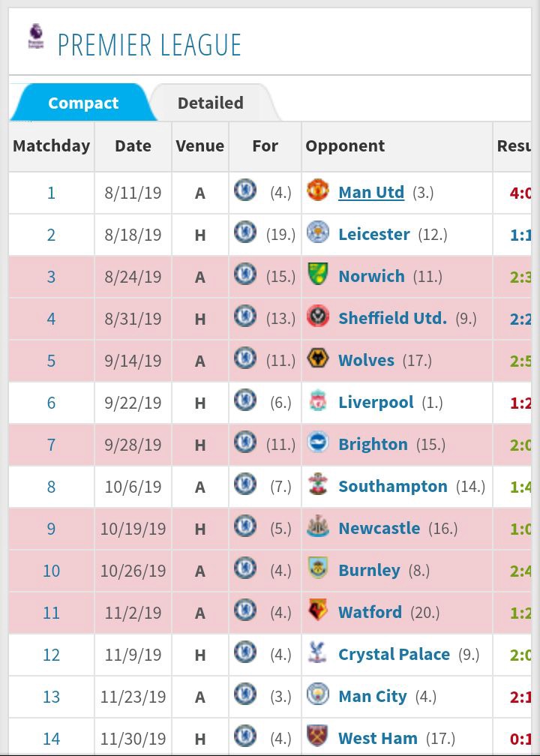Select the Compact tab

(x=83, y=103)
